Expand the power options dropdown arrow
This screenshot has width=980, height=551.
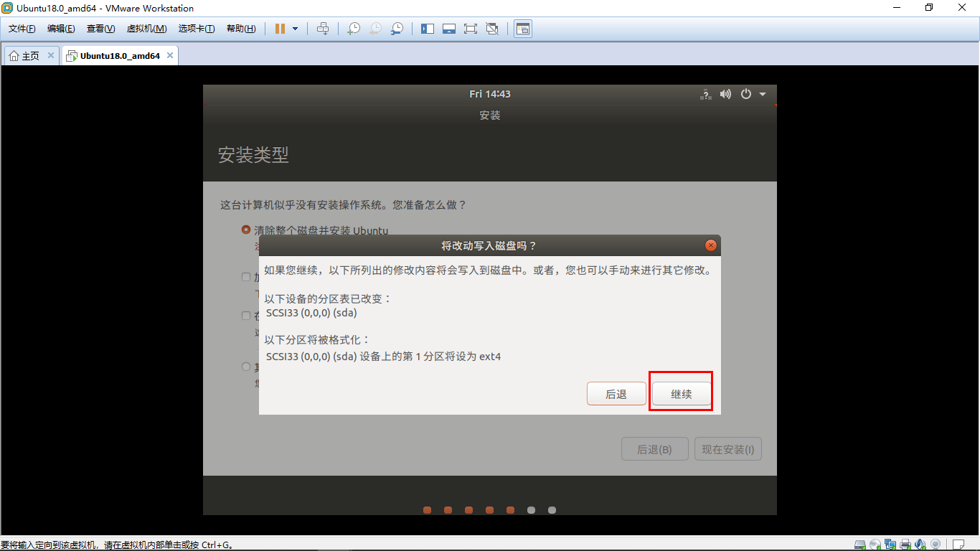tap(295, 29)
